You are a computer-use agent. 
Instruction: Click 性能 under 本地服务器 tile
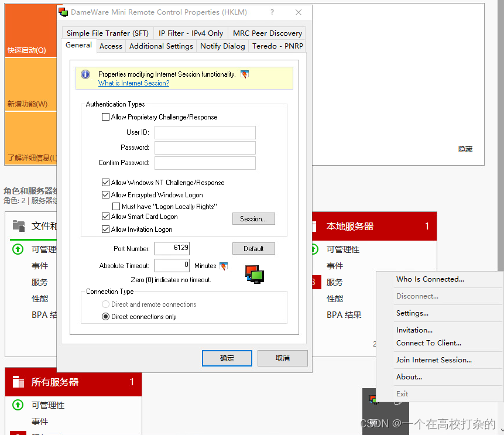335,299
